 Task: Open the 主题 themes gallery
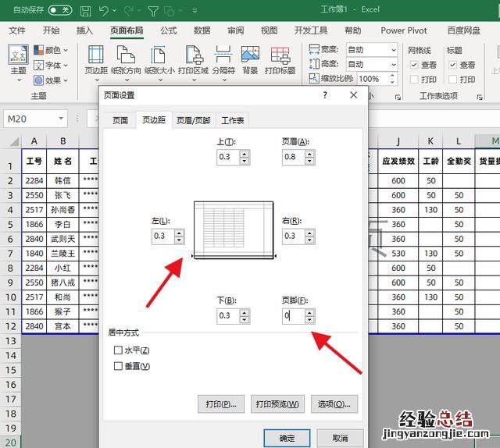point(18,60)
